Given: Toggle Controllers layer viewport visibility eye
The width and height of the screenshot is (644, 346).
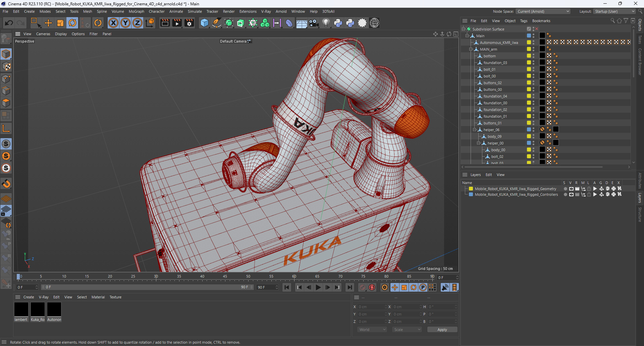Looking at the screenshot, I should click(571, 194).
